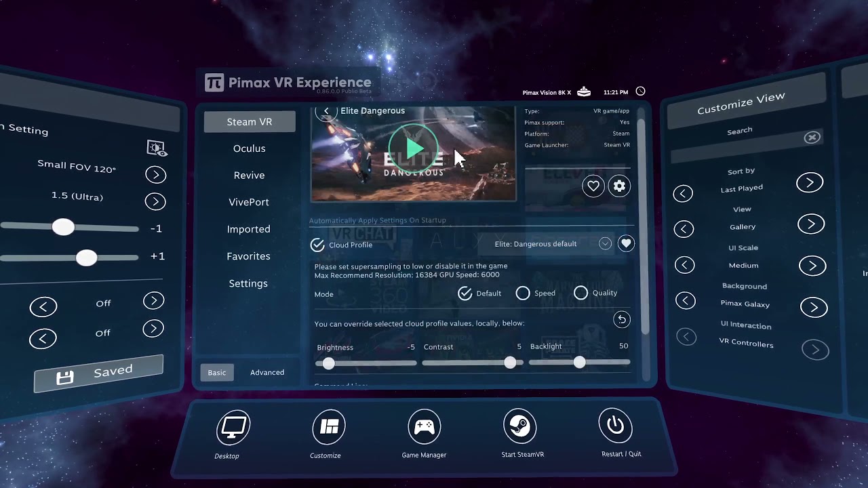
Task: Open game settings gear icon
Action: click(x=619, y=186)
